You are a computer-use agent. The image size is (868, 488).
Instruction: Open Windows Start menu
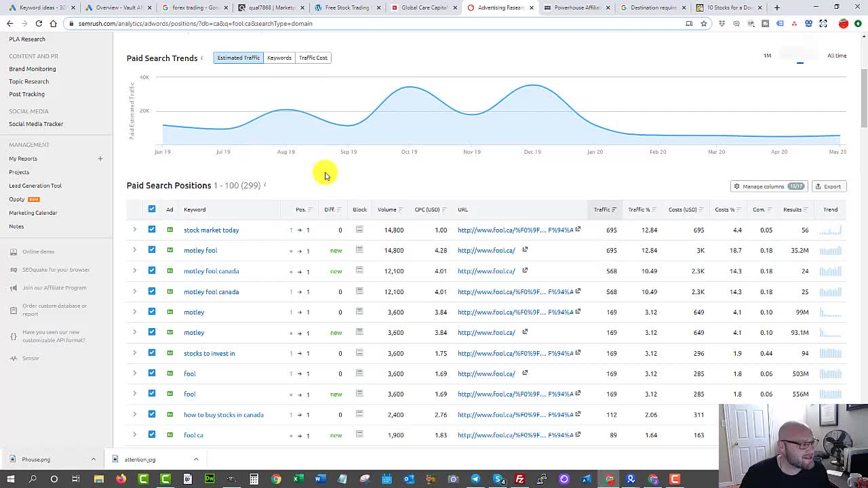11,479
